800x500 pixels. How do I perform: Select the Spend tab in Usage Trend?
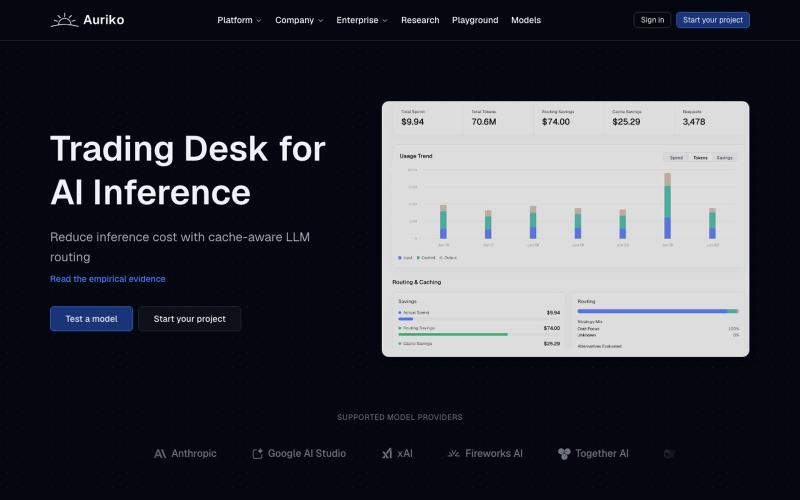tap(676, 158)
